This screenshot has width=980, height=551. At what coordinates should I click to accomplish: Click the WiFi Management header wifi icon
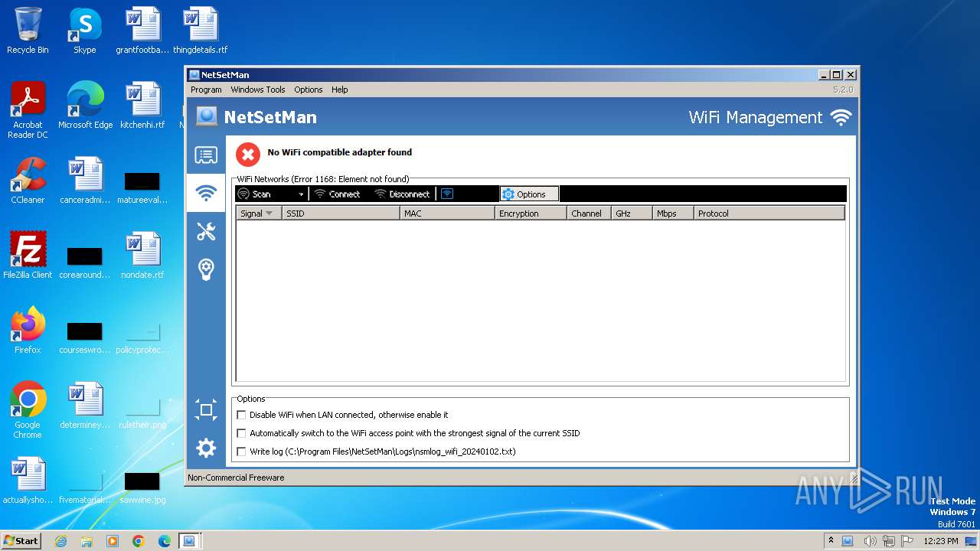(x=841, y=117)
